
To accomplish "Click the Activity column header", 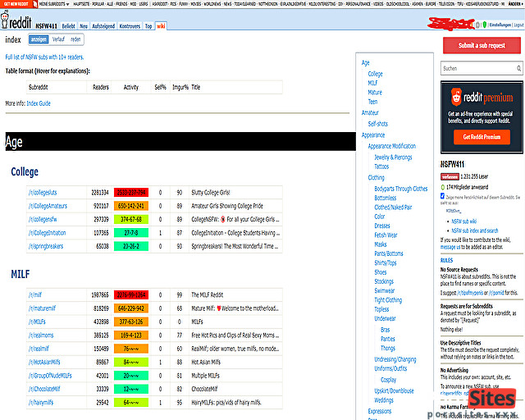I will (x=131, y=87).
